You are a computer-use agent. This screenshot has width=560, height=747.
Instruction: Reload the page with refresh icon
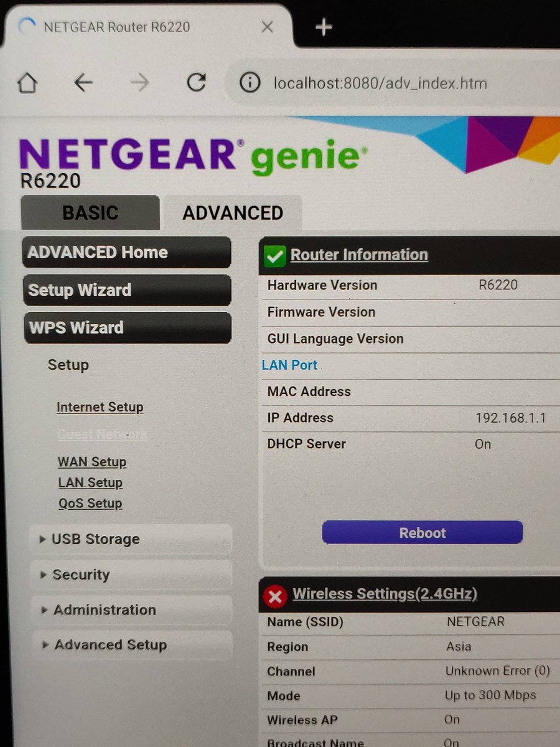(196, 82)
